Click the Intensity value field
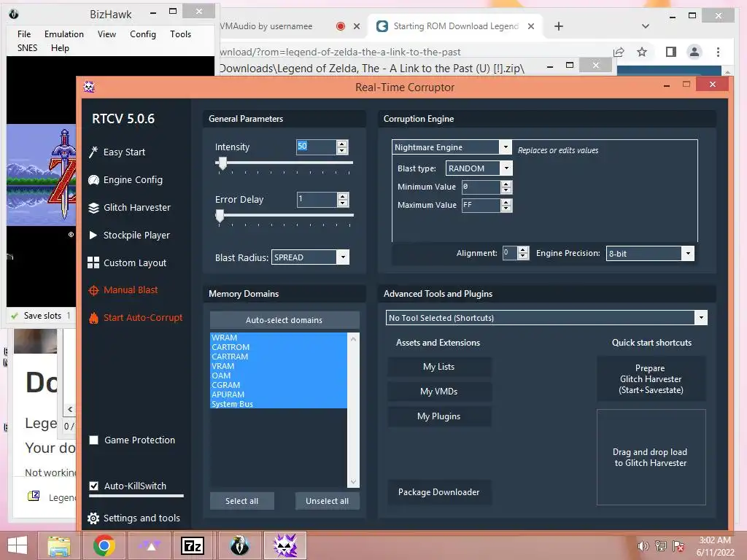 [316, 147]
